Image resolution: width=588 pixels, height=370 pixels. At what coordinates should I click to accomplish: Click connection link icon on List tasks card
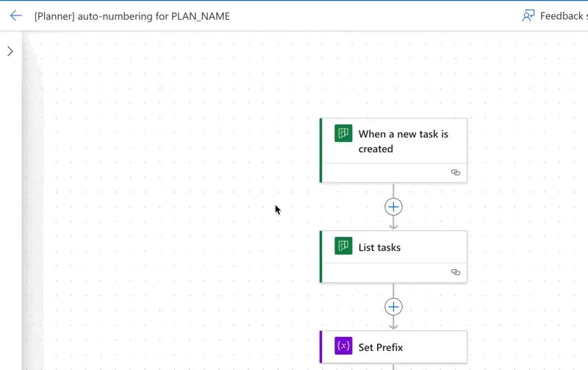(x=455, y=272)
